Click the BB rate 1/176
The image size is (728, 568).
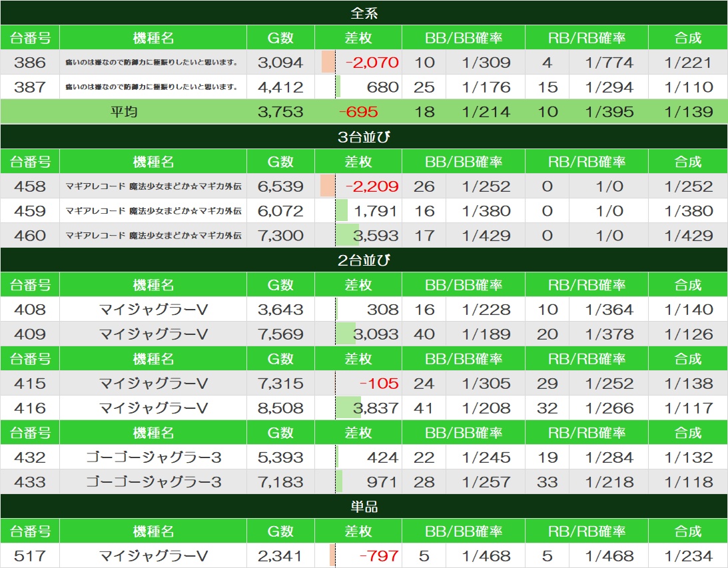click(486, 87)
